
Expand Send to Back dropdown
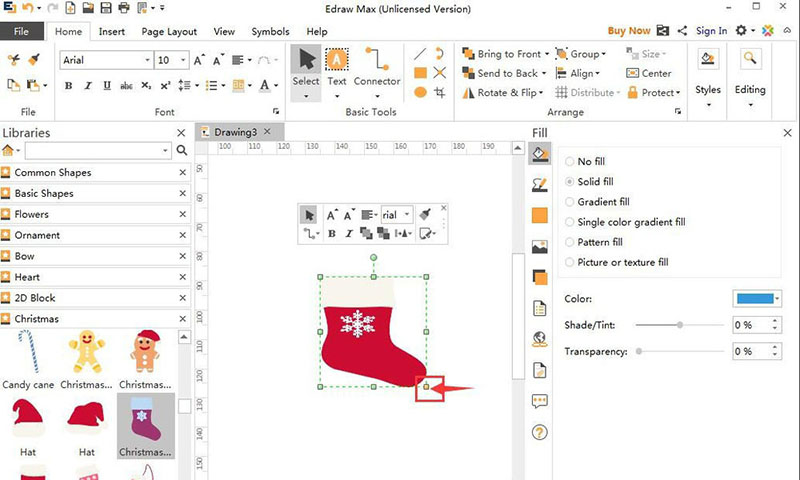click(x=544, y=73)
